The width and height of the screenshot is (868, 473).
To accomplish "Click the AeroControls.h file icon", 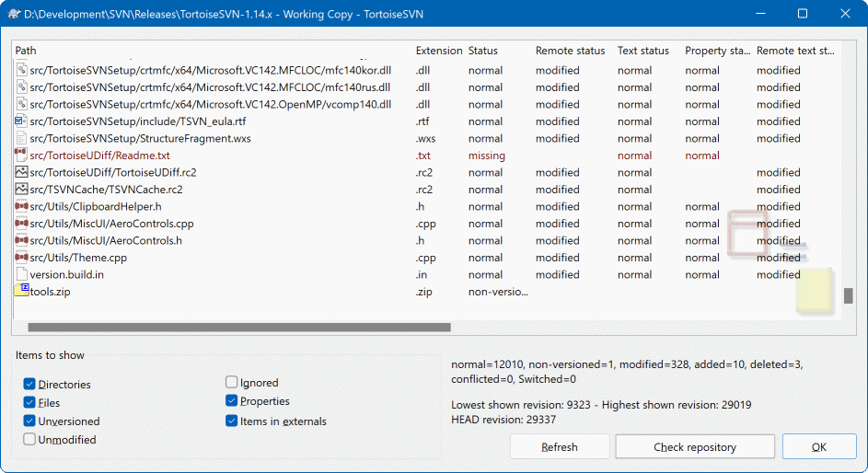I will (x=21, y=241).
